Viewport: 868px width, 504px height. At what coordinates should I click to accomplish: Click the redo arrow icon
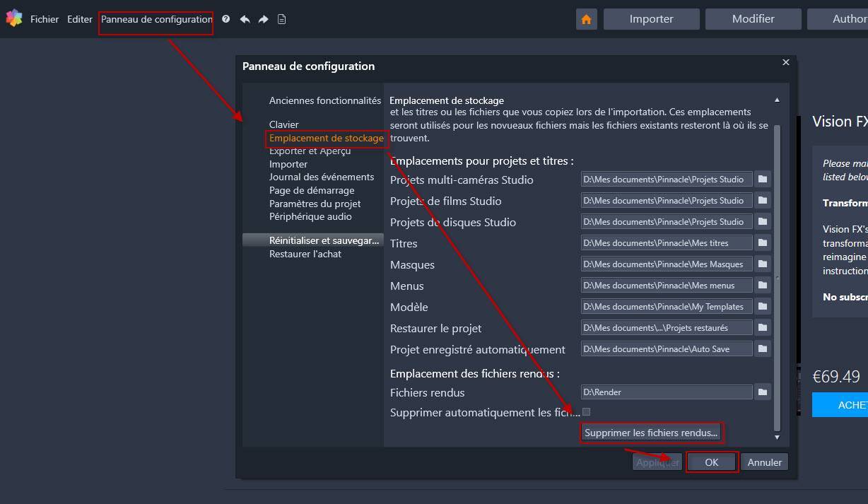[x=263, y=19]
